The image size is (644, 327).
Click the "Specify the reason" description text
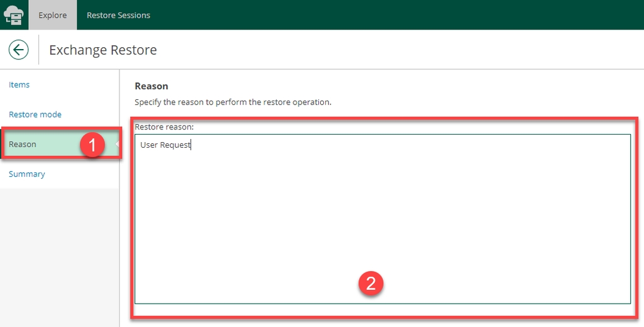tap(233, 102)
